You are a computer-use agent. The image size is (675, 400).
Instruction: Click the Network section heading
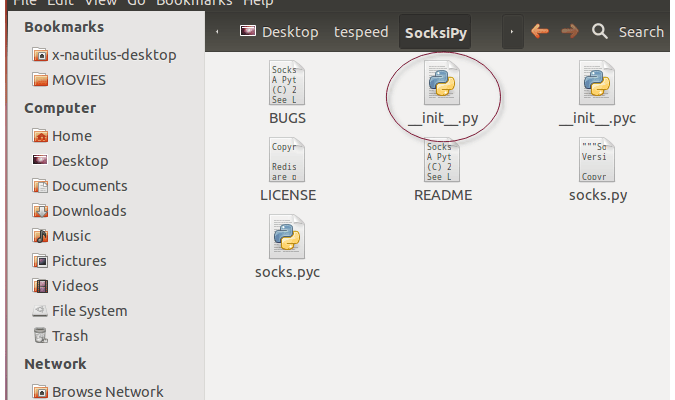(55, 364)
